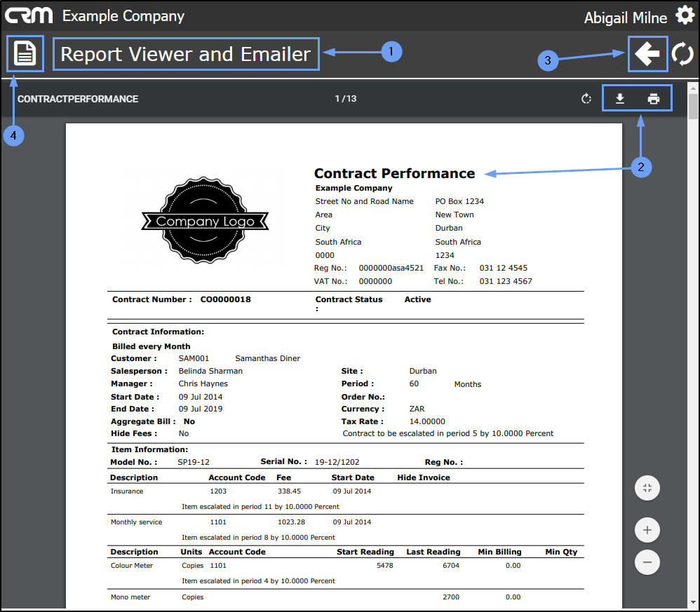This screenshot has width=700, height=612.
Task: Open settings with the gear icon
Action: (x=684, y=15)
